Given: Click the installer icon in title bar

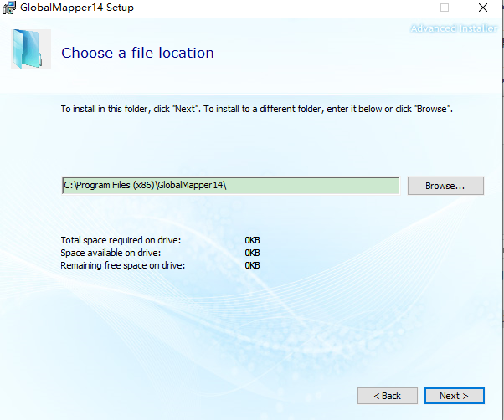Looking at the screenshot, I should (9, 8).
